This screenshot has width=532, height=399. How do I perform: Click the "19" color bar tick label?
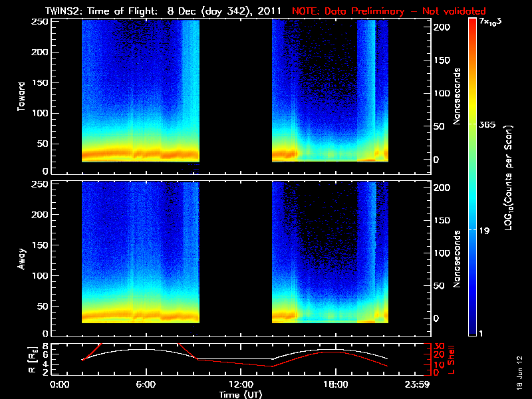click(x=484, y=231)
